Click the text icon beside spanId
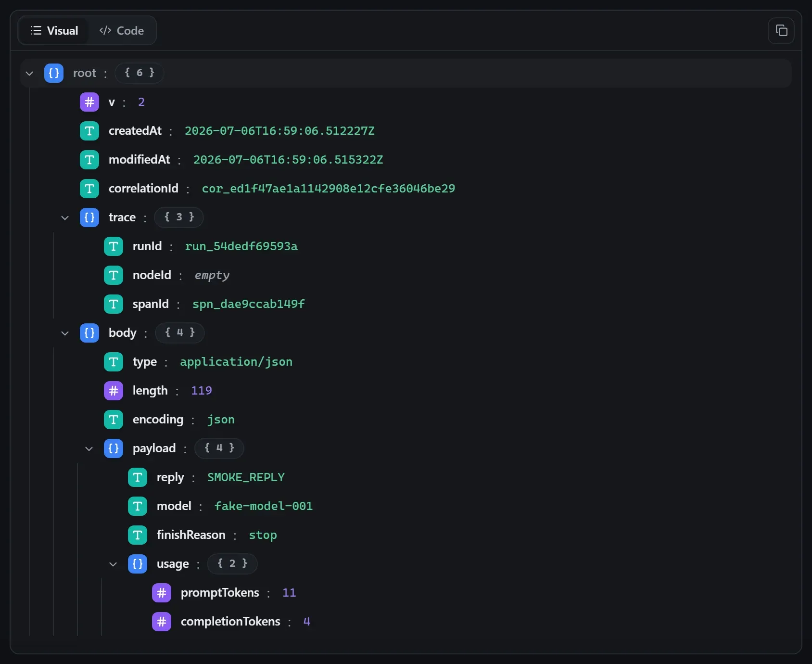This screenshot has width=812, height=664. coord(114,304)
